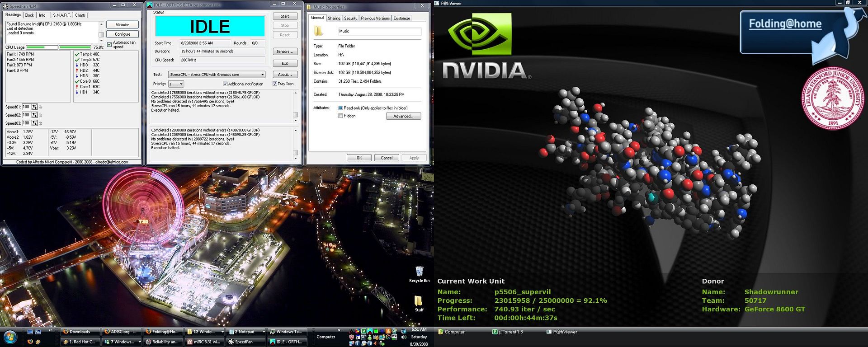Click the Music folder name field

click(x=380, y=31)
